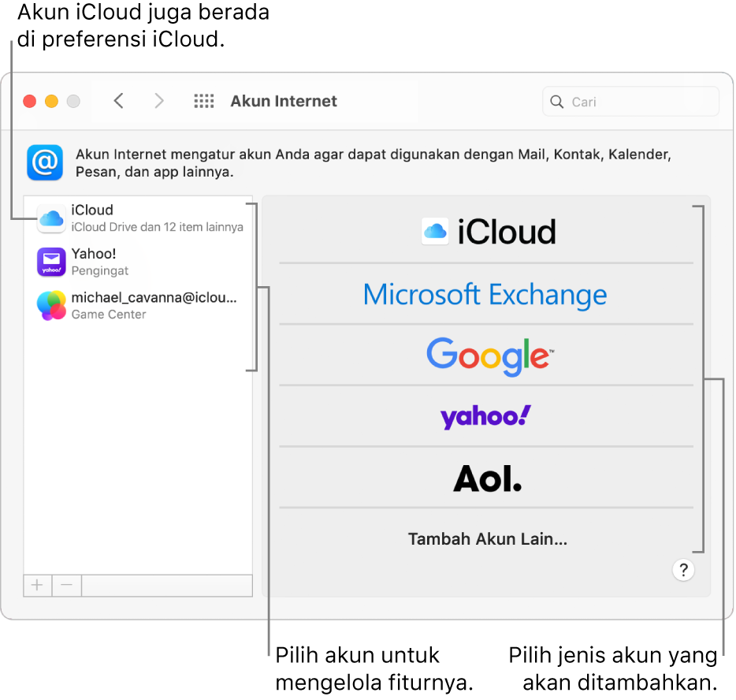Screen dimensions: 736x700
Task: Add a new account with the plus button
Action: pyautogui.click(x=37, y=585)
